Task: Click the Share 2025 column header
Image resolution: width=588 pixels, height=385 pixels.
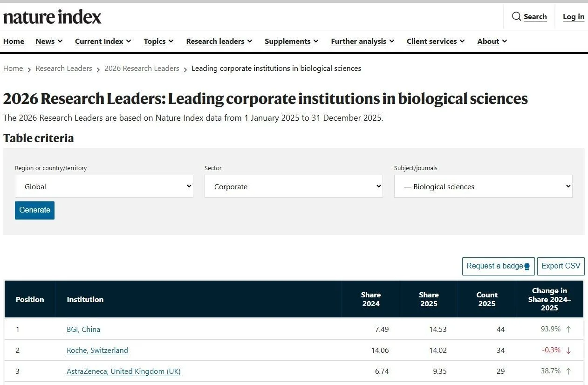Action: [x=429, y=299]
